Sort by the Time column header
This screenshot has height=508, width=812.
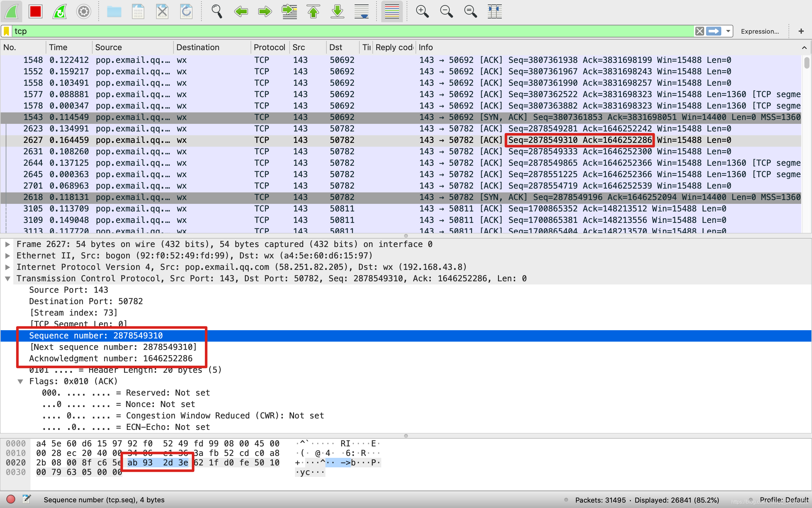69,47
